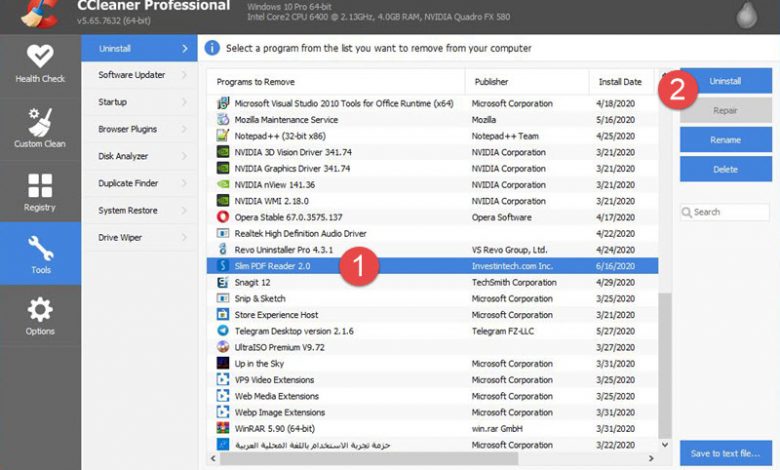Viewport: 780px width, 470px height.
Task: Click the Investintech.com Inc. publisher cell
Action: pyautogui.click(x=512, y=266)
